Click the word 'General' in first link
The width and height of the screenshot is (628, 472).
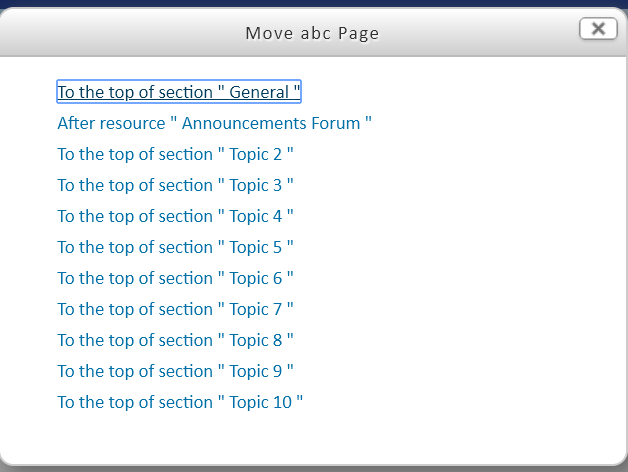pos(259,92)
